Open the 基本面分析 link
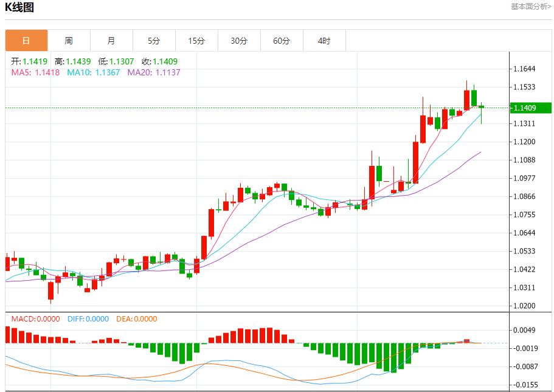Viewport: 554px width, 392px height. [531, 7]
